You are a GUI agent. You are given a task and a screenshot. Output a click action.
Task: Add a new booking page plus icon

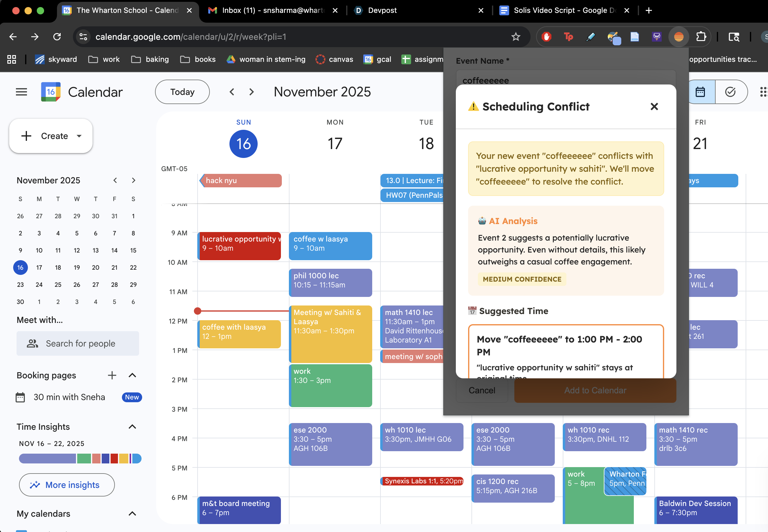point(112,375)
